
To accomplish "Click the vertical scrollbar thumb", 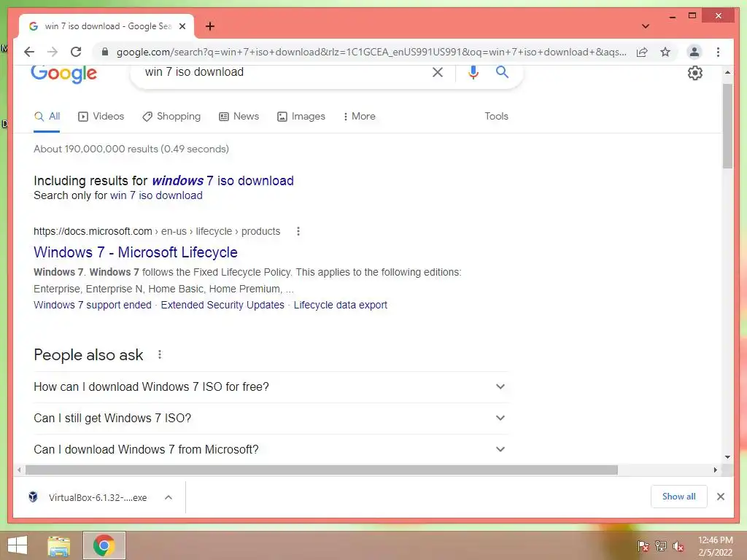I will tap(727, 125).
